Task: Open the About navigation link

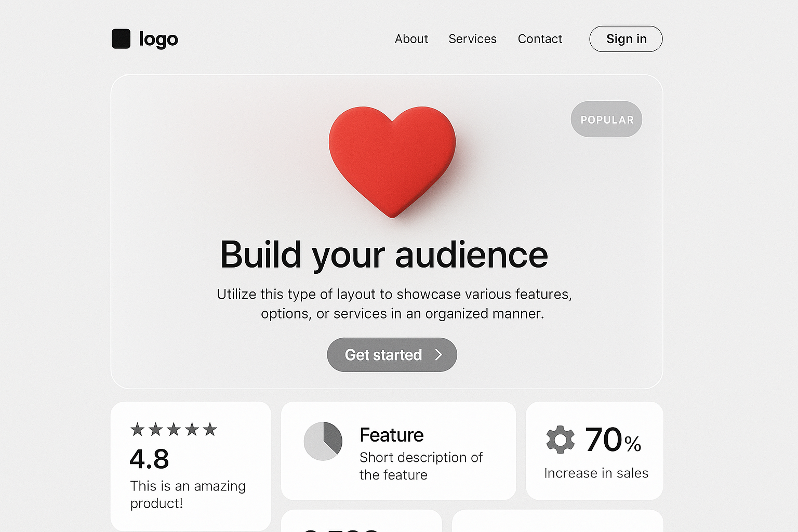Action: 411,39
